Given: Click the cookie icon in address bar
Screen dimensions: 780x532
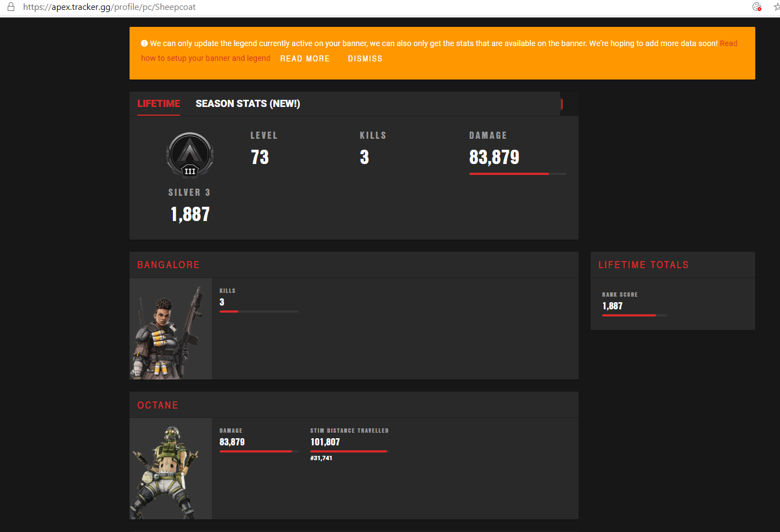Looking at the screenshot, I should pyautogui.click(x=757, y=7).
